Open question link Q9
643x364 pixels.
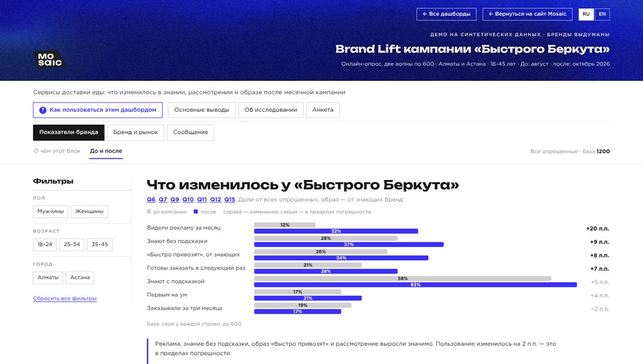point(175,200)
